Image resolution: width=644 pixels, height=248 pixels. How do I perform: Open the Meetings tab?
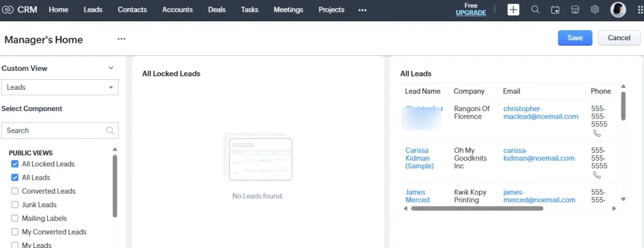(288, 9)
